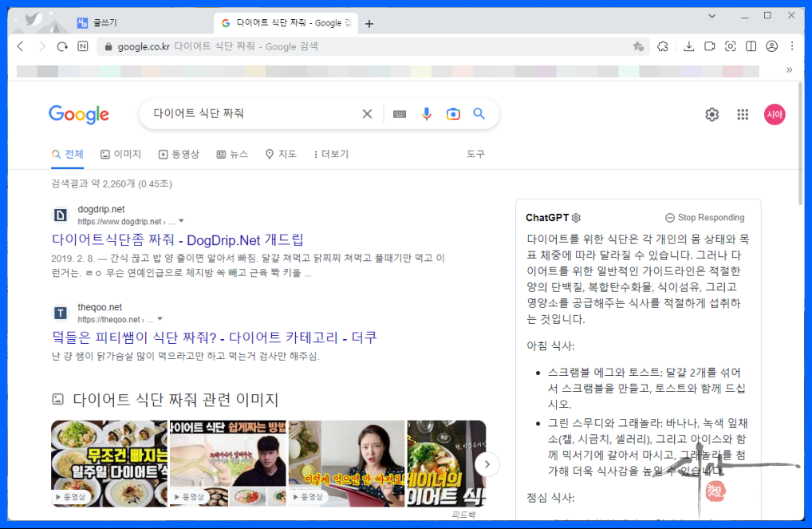812x529 pixels.
Task: Open a new browser tab
Action: pos(369,23)
